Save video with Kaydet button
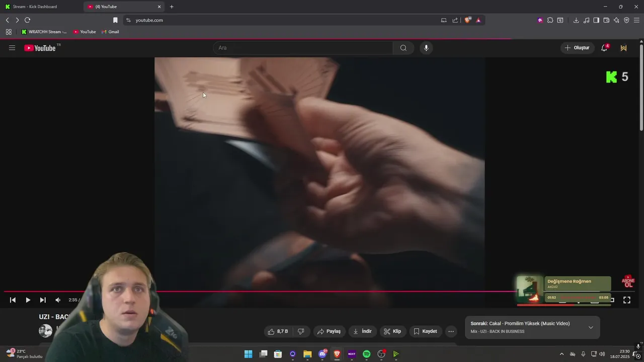 [x=425, y=331]
